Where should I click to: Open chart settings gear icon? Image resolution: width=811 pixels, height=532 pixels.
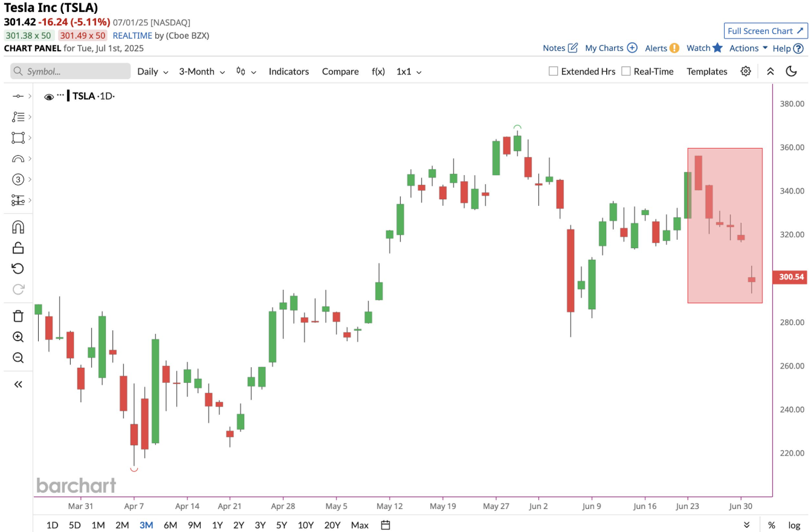746,71
